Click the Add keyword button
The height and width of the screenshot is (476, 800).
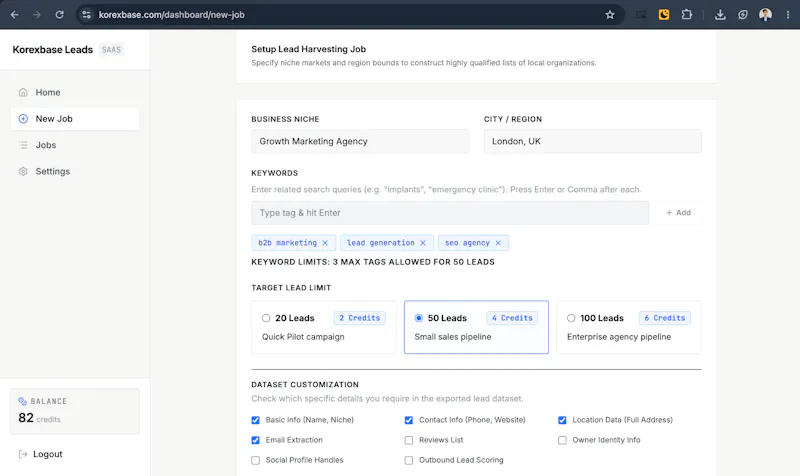point(678,213)
